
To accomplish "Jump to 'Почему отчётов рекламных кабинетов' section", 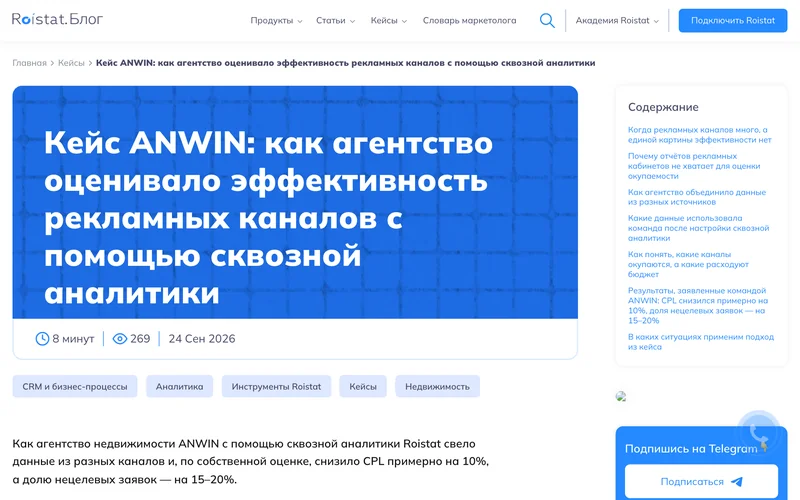I will point(694,166).
